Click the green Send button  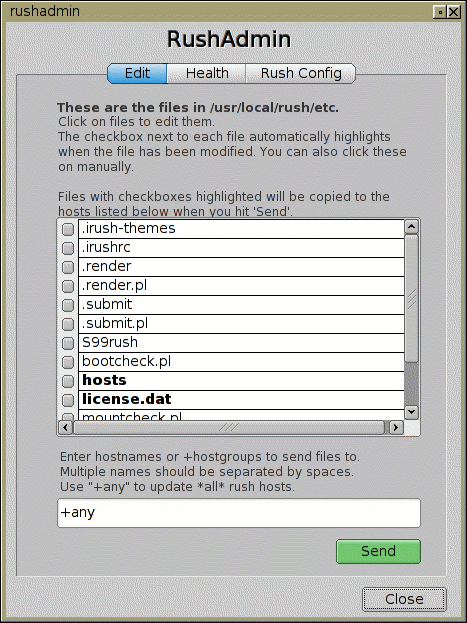click(x=378, y=551)
